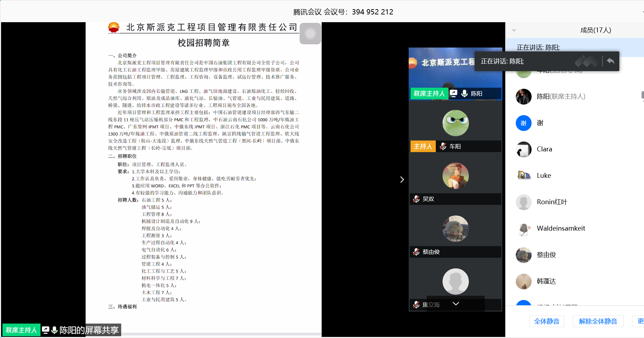The height and width of the screenshot is (338, 644).
Task: Toggle mute for everyone with 全体静音
Action: (546, 321)
